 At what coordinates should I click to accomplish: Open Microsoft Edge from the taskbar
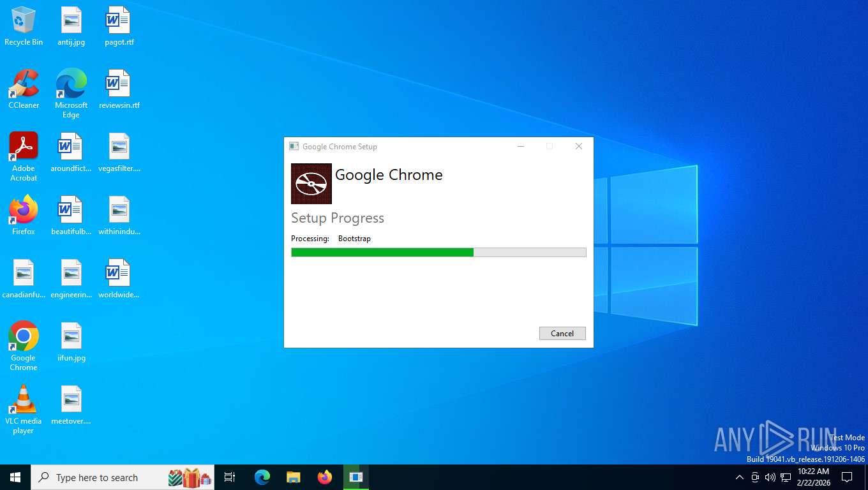[x=262, y=477]
